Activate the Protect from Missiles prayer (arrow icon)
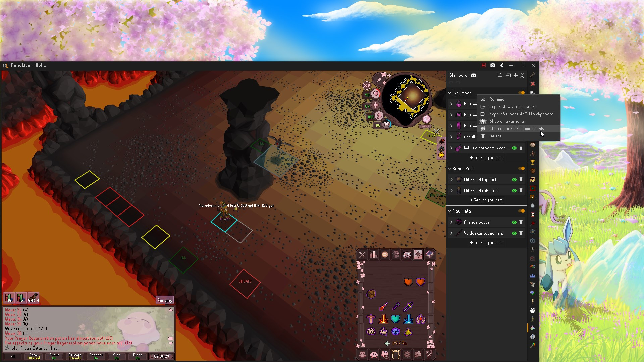 396,306
